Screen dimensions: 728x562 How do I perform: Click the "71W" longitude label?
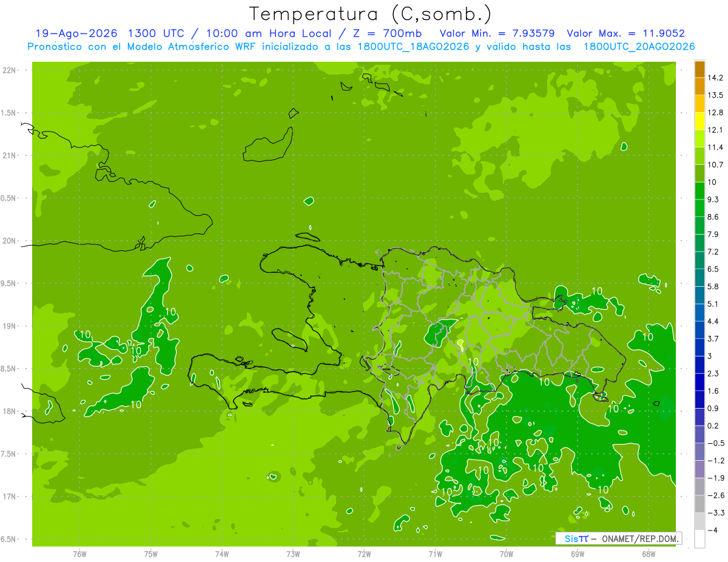[x=435, y=554]
